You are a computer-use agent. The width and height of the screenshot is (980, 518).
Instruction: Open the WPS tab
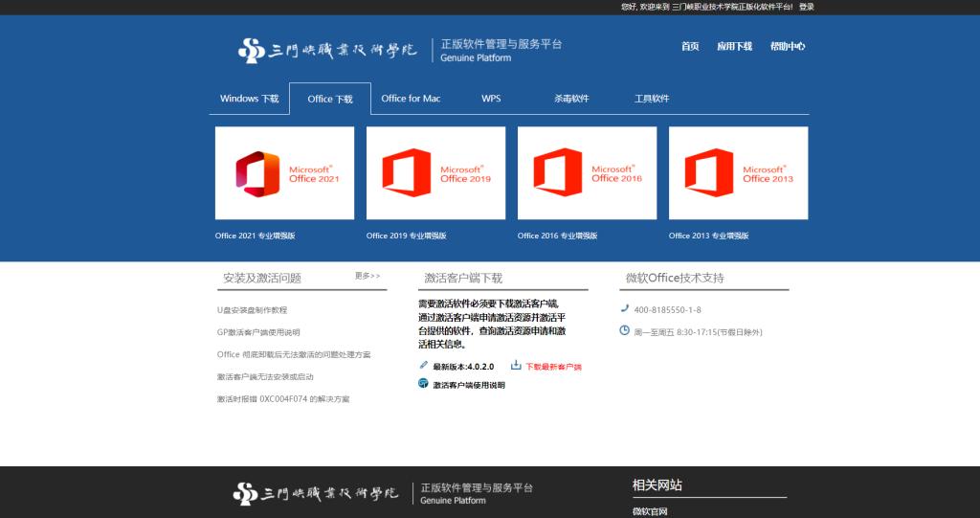tap(491, 99)
